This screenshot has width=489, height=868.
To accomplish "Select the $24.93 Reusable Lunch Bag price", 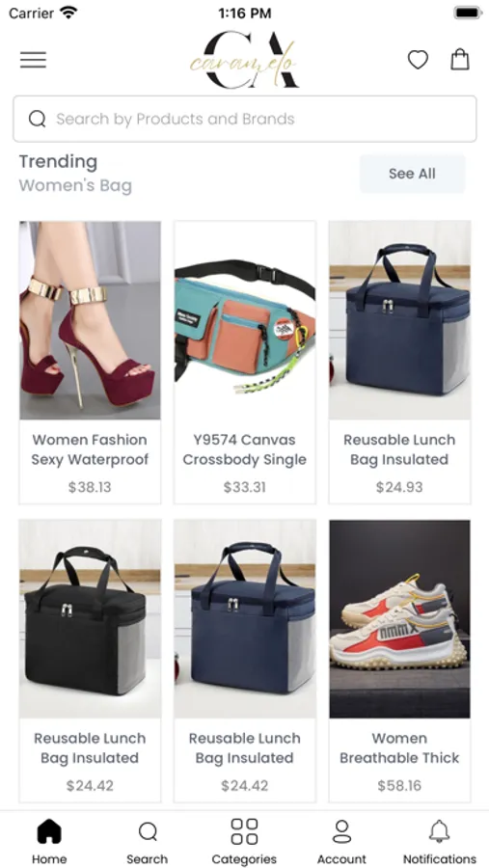I will point(399,487).
